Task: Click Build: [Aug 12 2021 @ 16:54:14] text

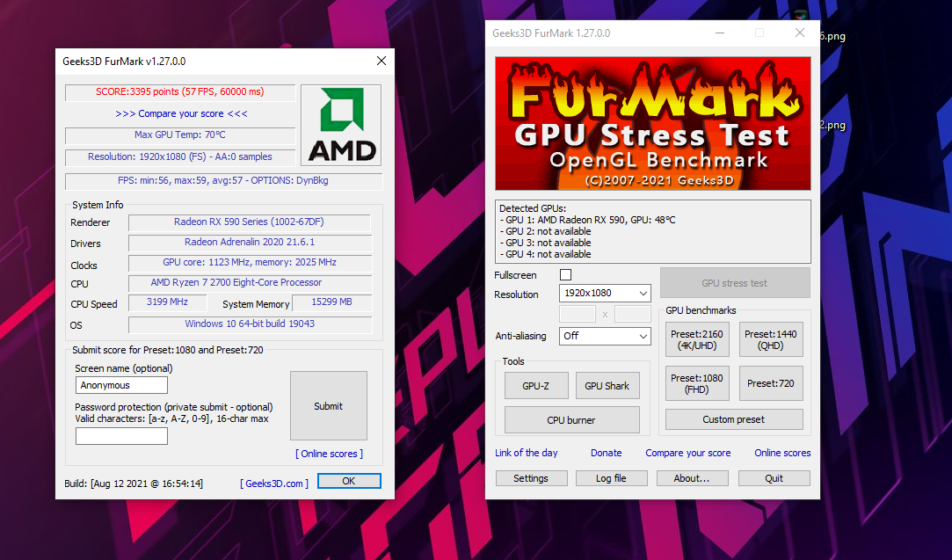Action: 134,484
